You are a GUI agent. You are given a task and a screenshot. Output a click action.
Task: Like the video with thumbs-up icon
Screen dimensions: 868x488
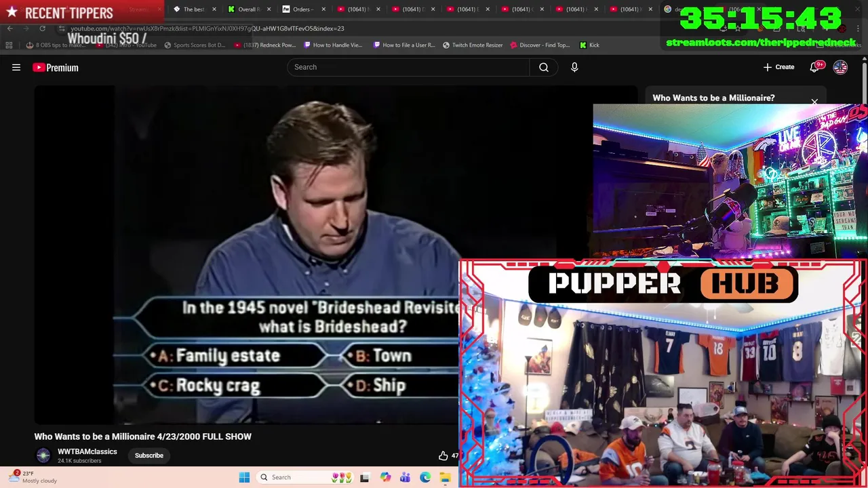(x=443, y=455)
